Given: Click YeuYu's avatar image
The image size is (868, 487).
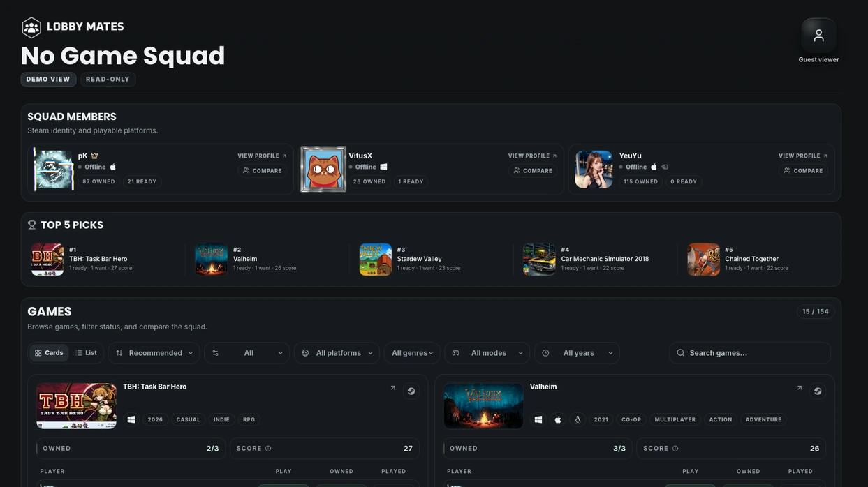Looking at the screenshot, I should [x=594, y=170].
